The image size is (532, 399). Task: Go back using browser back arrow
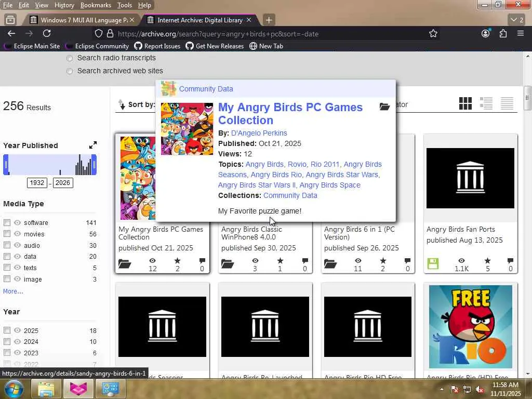coord(11,33)
